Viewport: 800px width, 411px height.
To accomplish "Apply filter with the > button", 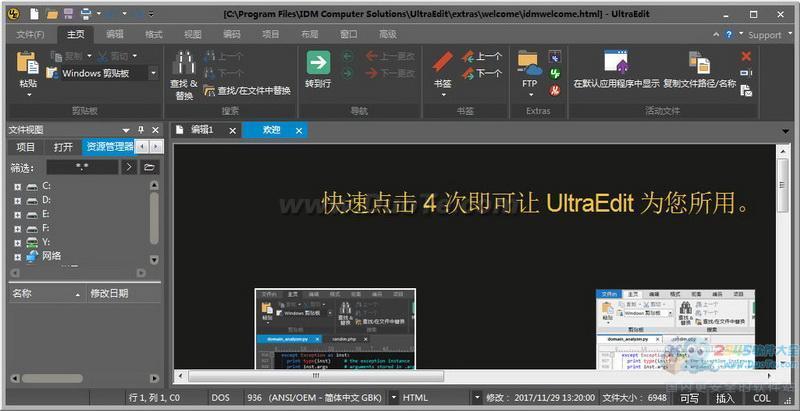I will (x=129, y=167).
